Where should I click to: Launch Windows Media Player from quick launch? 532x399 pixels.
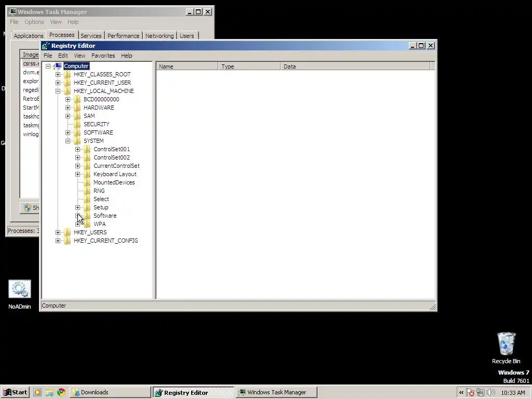(x=37, y=393)
